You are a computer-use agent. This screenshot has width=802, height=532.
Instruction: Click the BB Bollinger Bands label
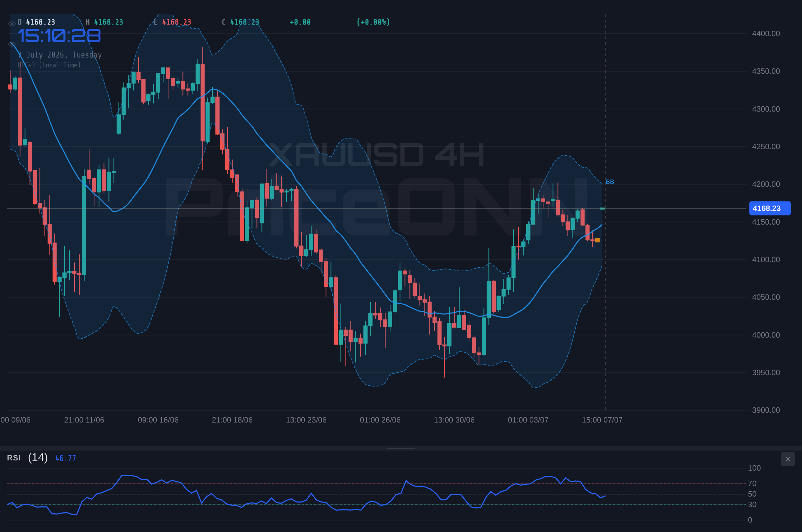click(x=610, y=182)
